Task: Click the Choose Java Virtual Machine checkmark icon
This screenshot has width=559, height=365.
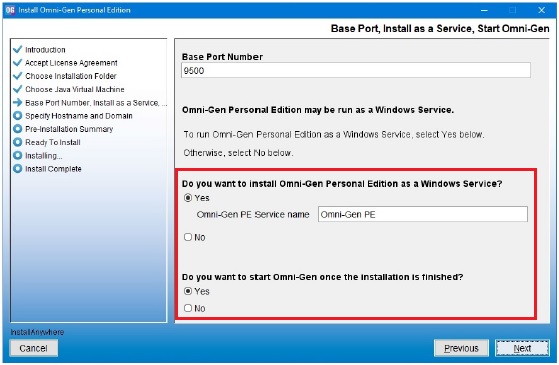Action: click(17, 89)
